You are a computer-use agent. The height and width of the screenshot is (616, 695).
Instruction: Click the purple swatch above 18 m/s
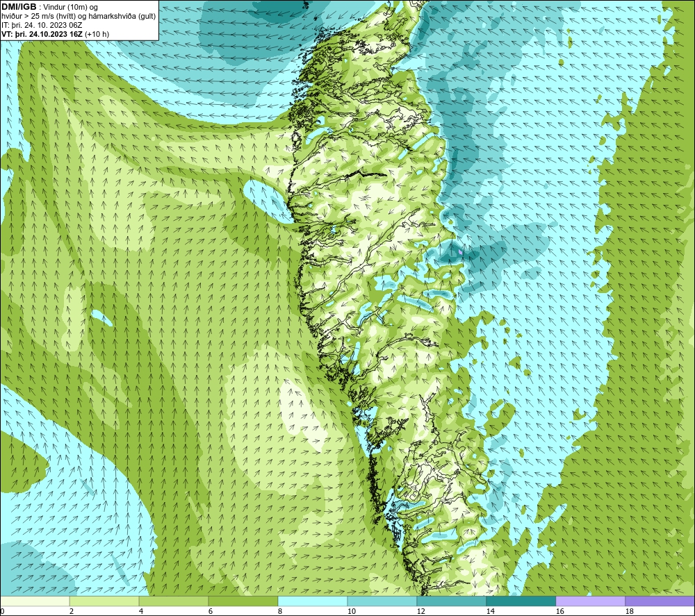660,601
